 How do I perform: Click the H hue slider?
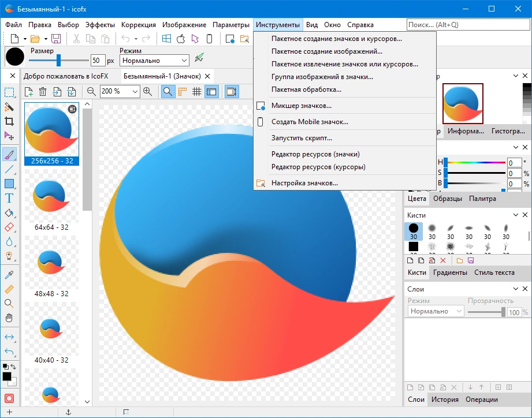point(475,162)
